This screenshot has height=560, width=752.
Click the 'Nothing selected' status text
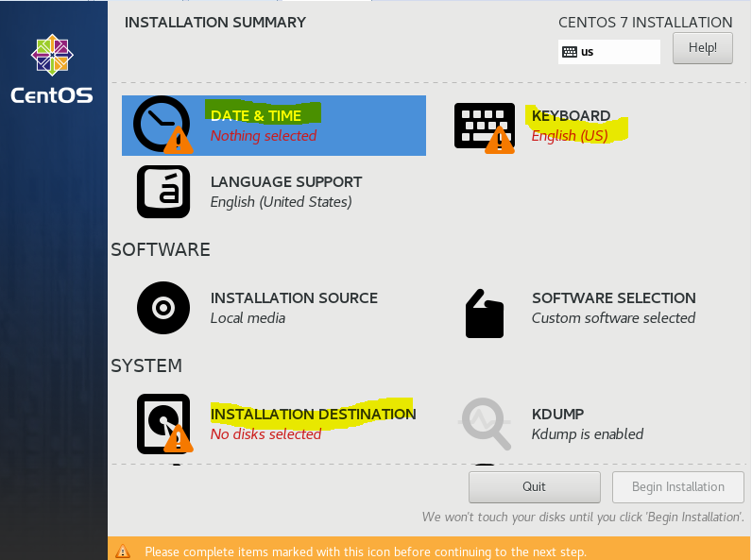264,136
